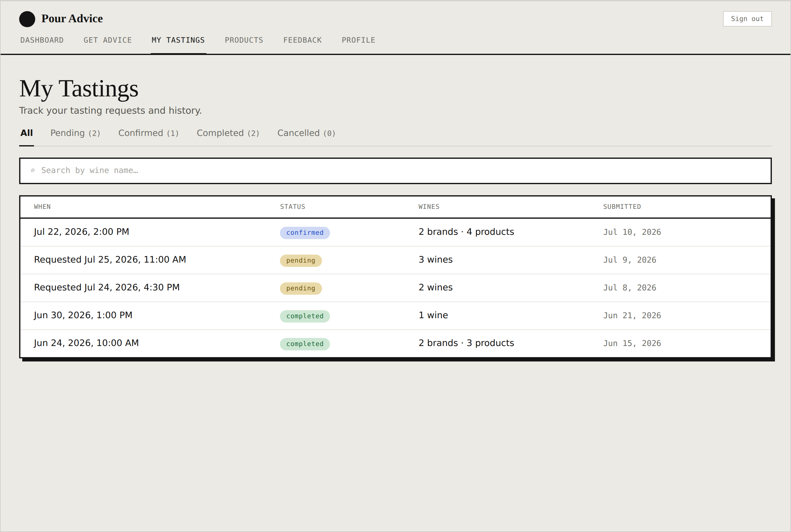Click the '2 wines' cell
Screen dimensions: 791x532
(x=435, y=287)
